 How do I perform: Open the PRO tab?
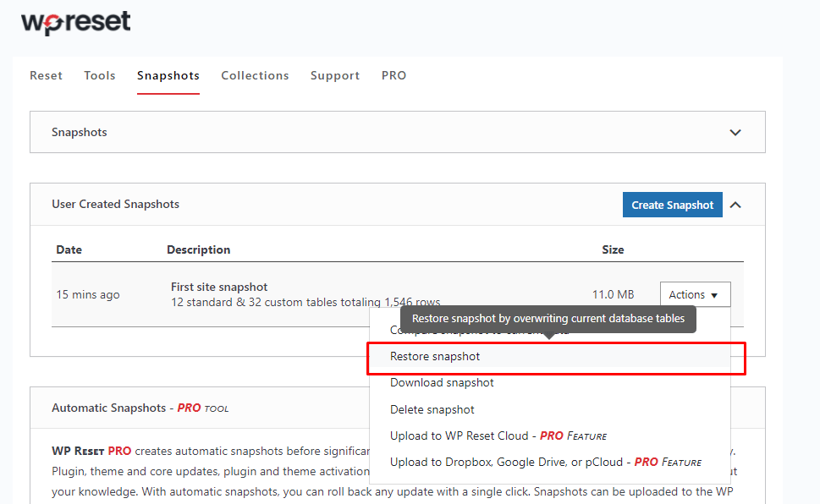click(393, 75)
